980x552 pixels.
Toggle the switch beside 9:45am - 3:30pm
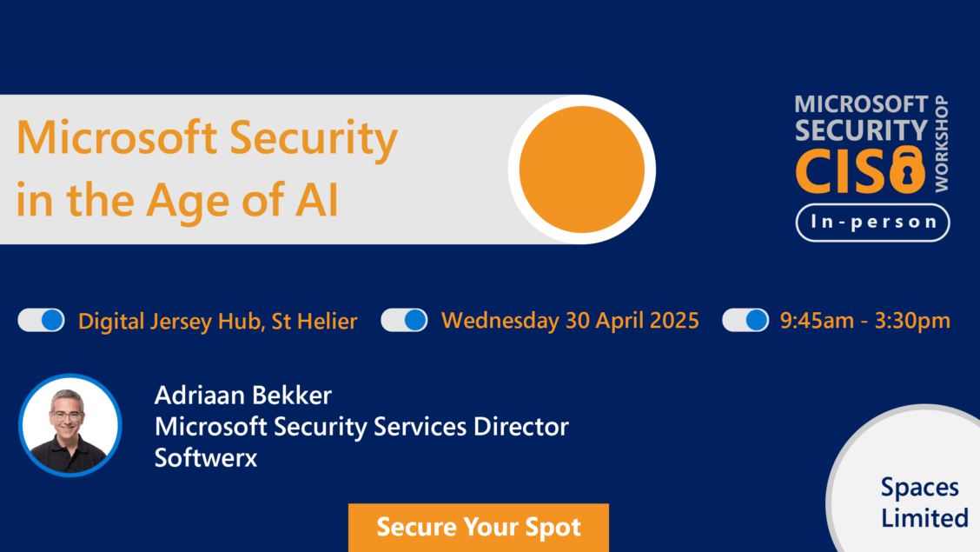745,320
